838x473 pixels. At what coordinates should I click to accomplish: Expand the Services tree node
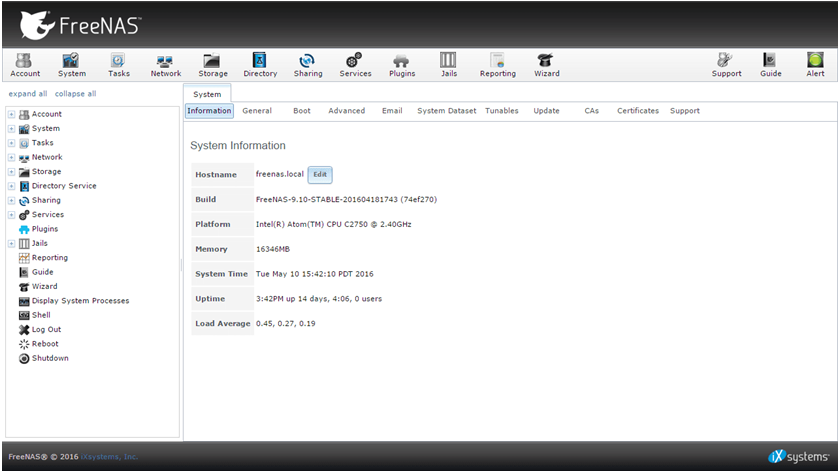tap(11, 215)
